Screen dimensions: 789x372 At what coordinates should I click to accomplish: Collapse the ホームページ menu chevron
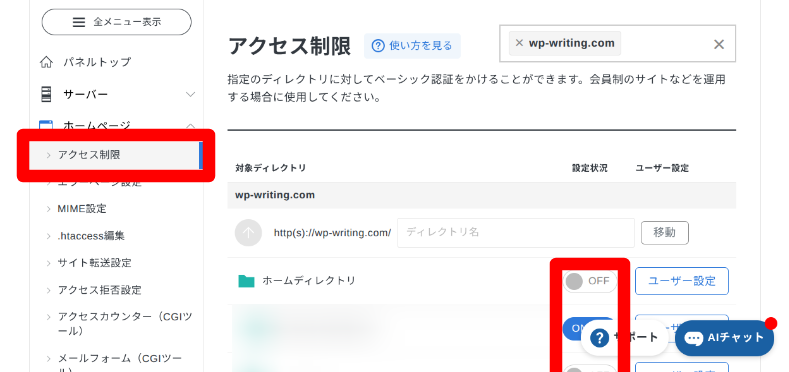[190, 125]
